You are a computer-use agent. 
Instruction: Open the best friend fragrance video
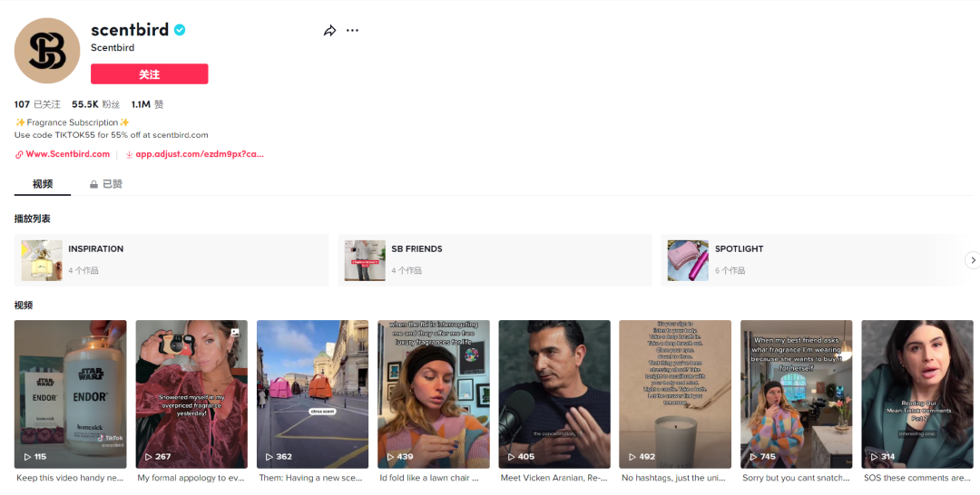point(797,394)
